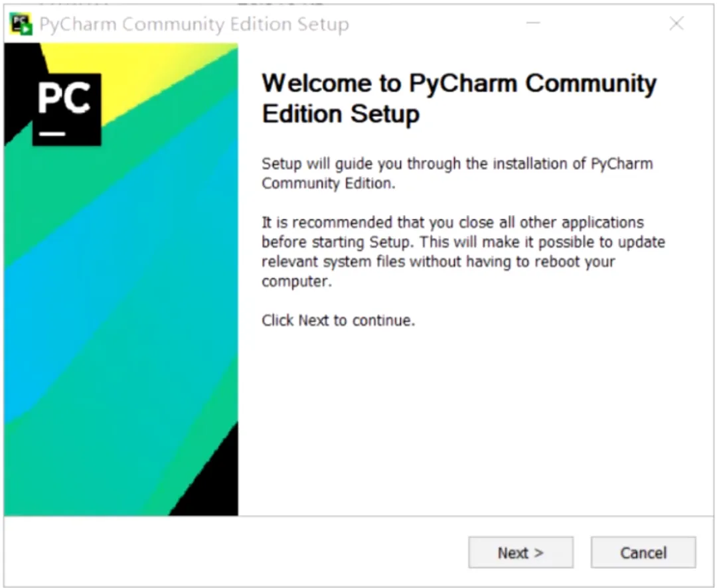717x588 pixels.
Task: Proceed with the Next > button
Action: [520, 552]
